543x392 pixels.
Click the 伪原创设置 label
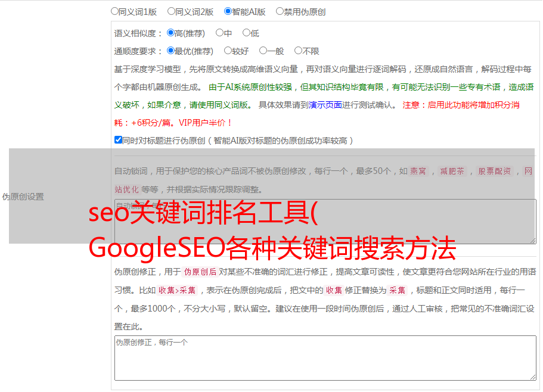tap(23, 197)
